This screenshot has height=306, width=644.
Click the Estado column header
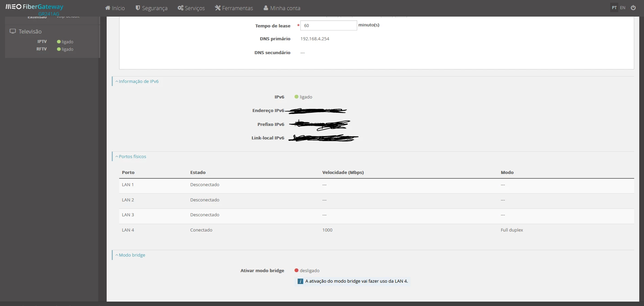(x=198, y=172)
